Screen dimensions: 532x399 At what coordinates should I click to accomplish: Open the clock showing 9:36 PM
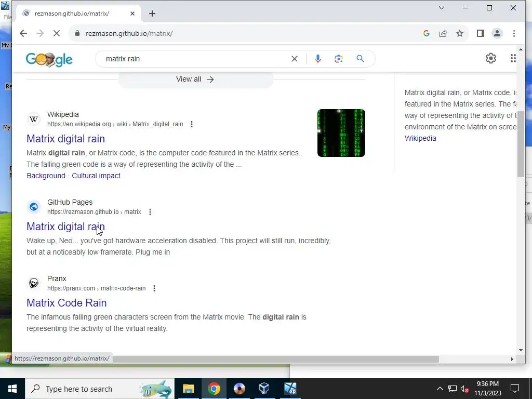(487, 389)
